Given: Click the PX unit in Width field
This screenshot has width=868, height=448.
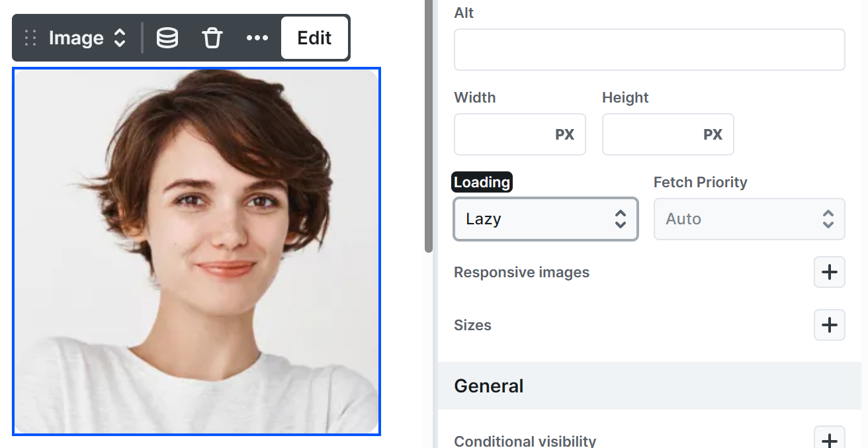Looking at the screenshot, I should 564,134.
